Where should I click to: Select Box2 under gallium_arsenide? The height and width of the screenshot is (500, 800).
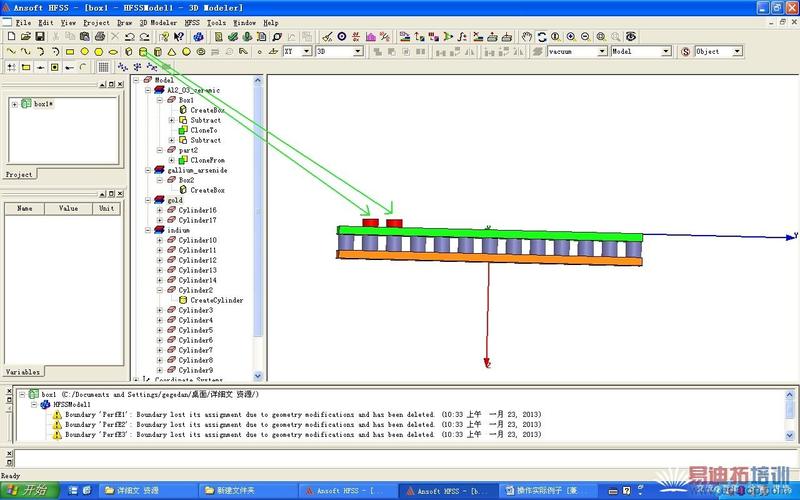pyautogui.click(x=186, y=180)
